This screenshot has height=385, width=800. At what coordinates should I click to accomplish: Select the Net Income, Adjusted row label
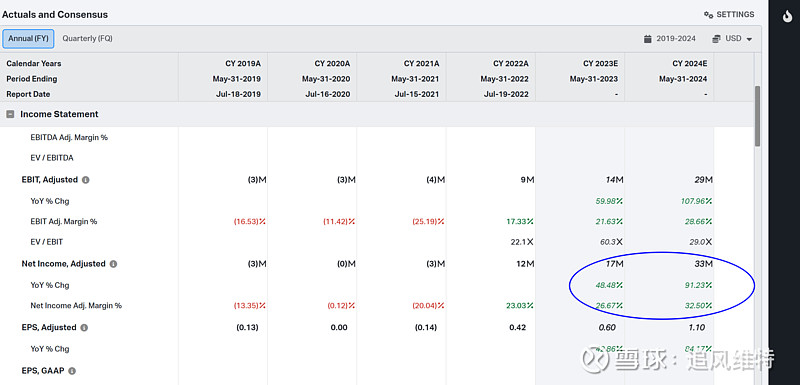pyautogui.click(x=63, y=264)
